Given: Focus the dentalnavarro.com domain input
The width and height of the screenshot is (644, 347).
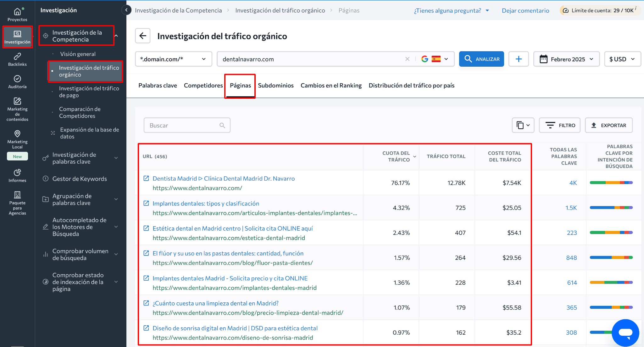Looking at the screenshot, I should pyautogui.click(x=311, y=59).
